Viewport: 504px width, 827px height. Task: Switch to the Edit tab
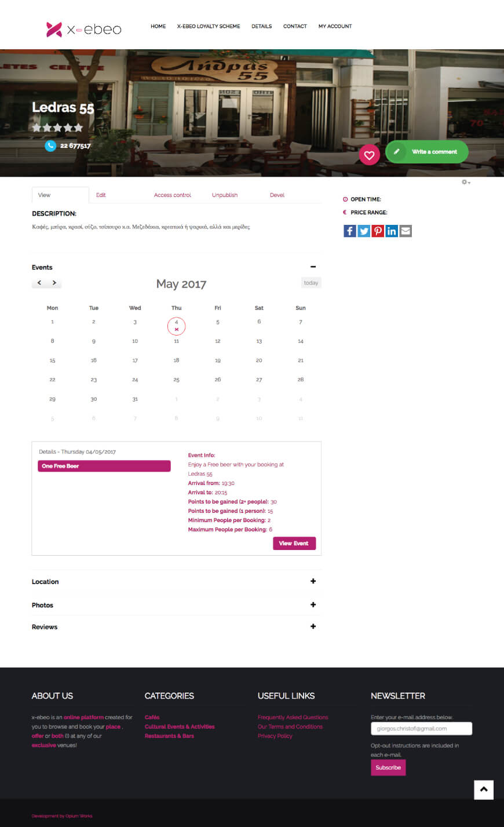pos(101,195)
